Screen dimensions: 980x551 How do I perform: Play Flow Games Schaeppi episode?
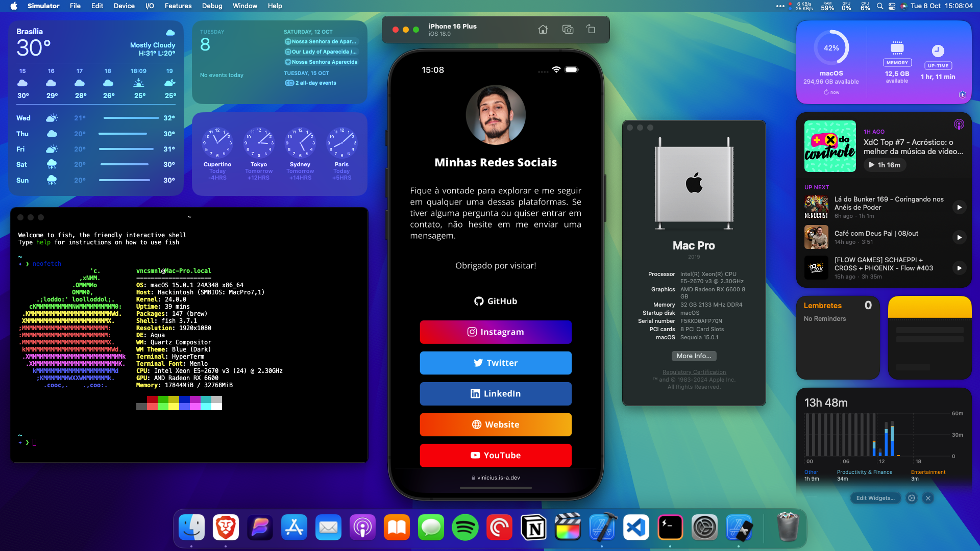point(959,268)
